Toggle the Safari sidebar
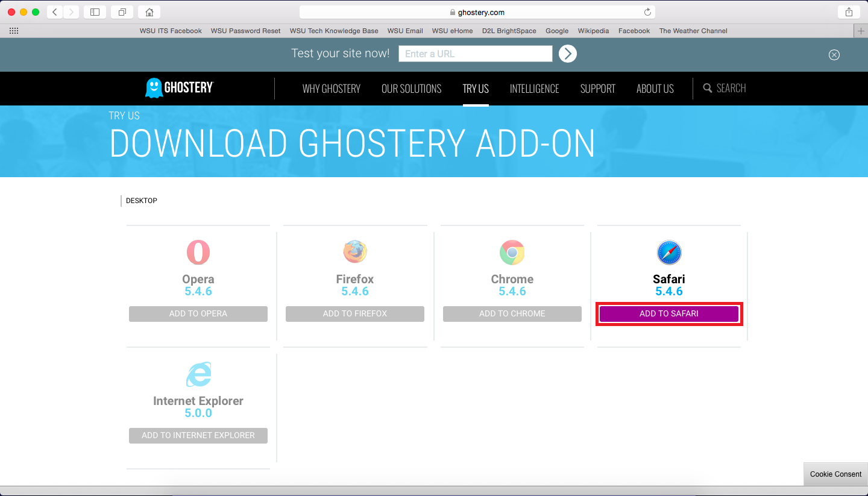Image resolution: width=868 pixels, height=496 pixels. 95,12
